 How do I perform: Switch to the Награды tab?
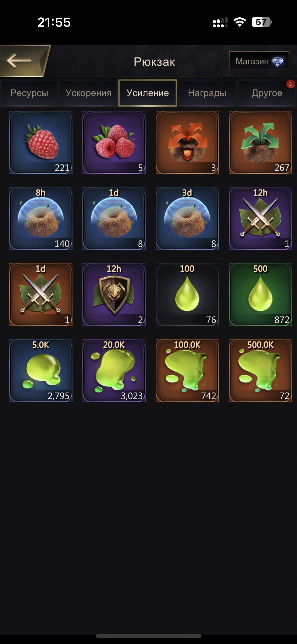coord(207,93)
